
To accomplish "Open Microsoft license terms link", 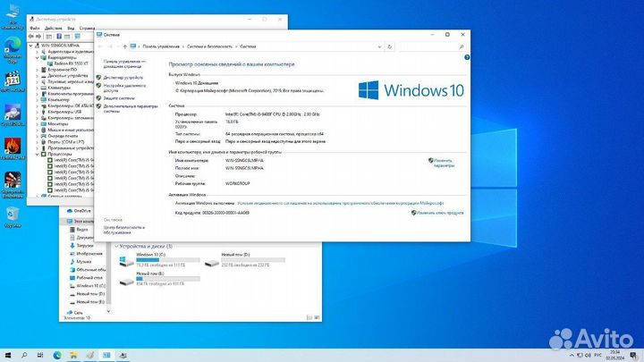I will [x=341, y=203].
